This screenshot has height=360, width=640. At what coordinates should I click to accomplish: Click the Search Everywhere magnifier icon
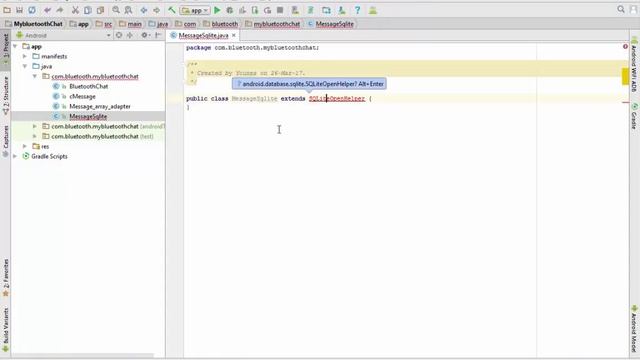tap(621, 9)
